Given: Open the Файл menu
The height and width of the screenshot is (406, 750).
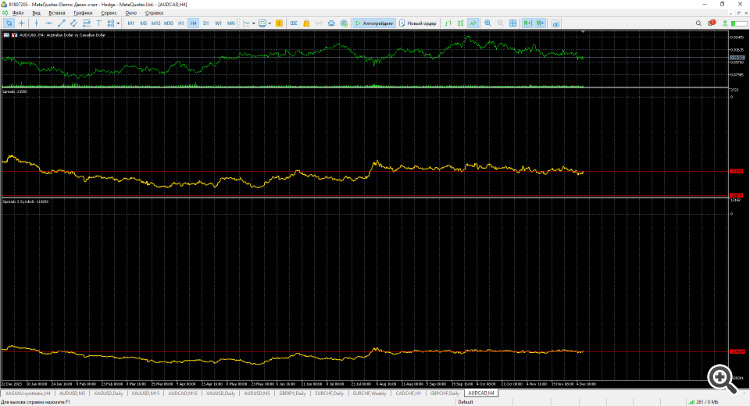Looking at the screenshot, I should (x=18, y=13).
